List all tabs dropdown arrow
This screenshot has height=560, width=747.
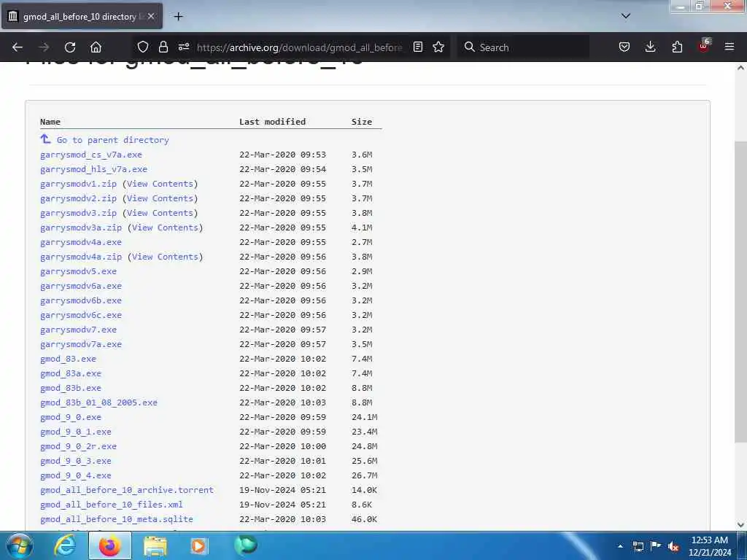(x=626, y=16)
